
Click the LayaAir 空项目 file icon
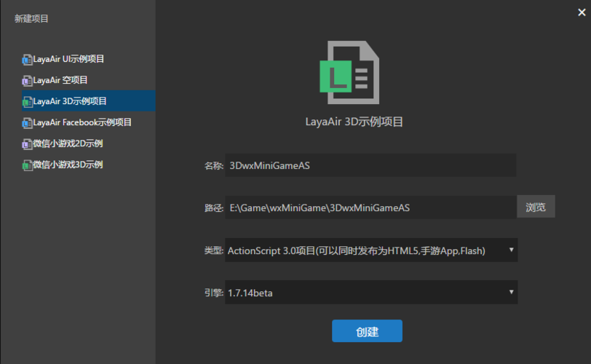coord(27,81)
